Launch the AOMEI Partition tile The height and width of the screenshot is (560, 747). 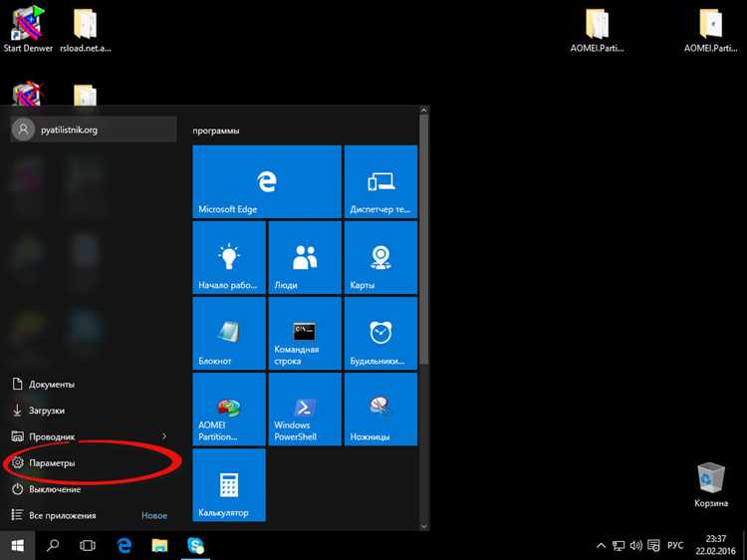click(228, 409)
